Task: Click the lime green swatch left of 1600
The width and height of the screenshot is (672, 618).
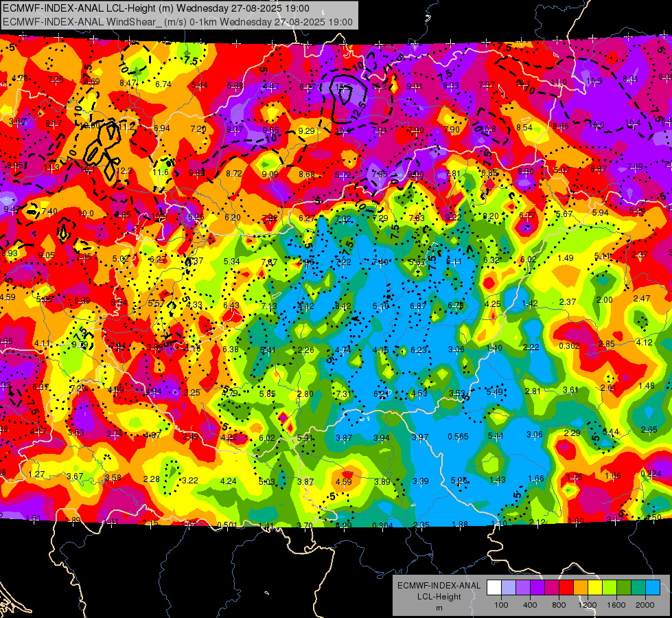Action: coord(610,588)
